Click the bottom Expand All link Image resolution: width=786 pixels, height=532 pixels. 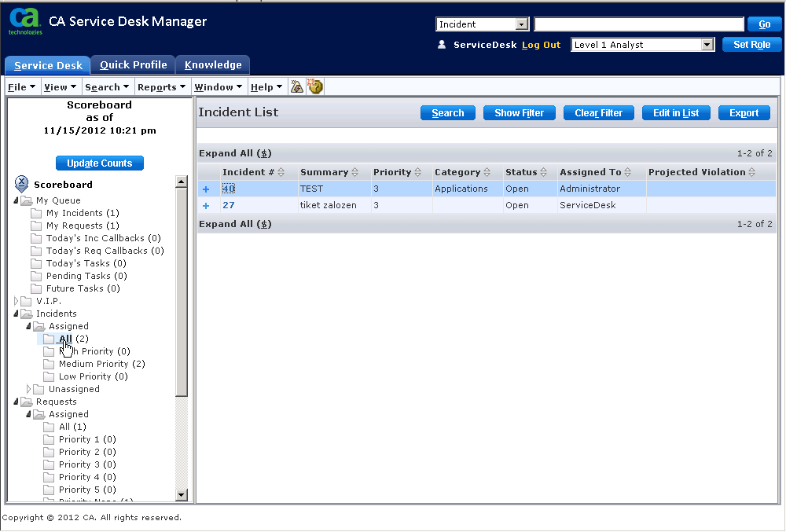(235, 224)
